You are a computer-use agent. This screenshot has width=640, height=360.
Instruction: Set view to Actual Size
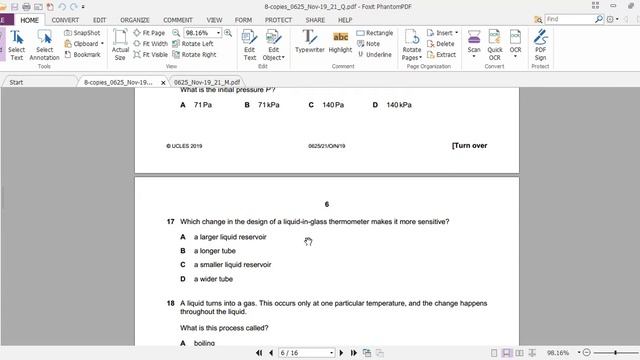coord(120,45)
